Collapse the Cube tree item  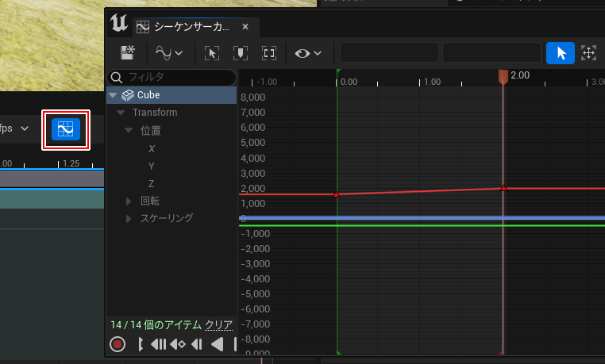[x=114, y=95]
